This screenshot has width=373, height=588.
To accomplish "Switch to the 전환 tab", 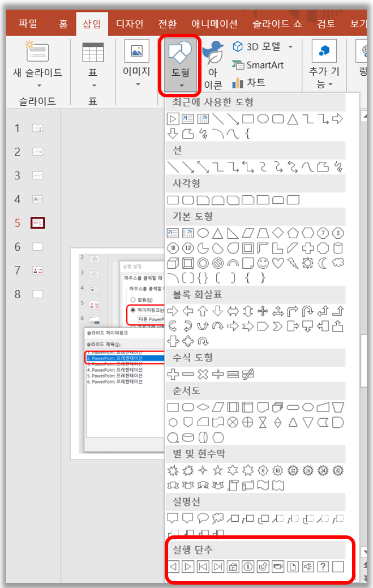I will 167,24.
